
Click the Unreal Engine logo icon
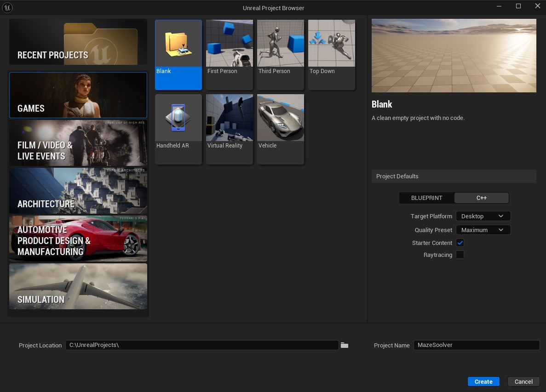pos(7,7)
